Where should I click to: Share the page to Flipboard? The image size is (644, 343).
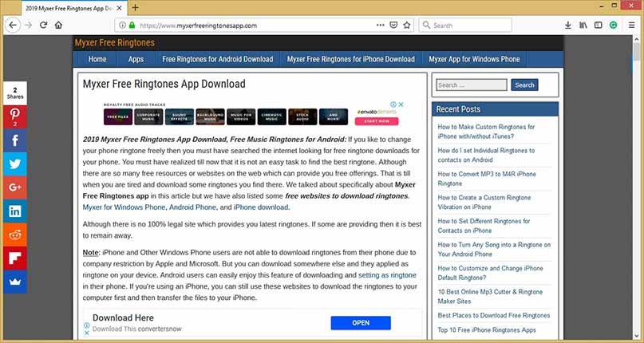(x=14, y=258)
